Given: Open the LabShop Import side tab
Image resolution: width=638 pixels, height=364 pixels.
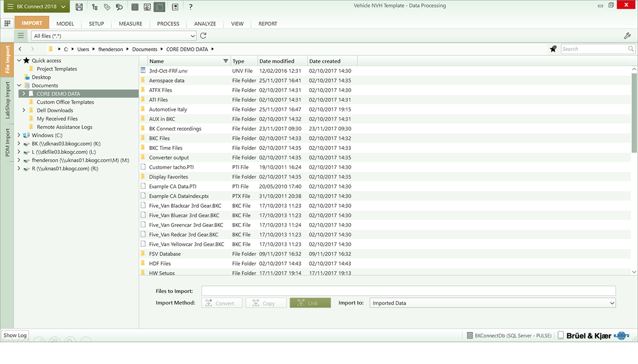Looking at the screenshot, I should click(x=8, y=100).
